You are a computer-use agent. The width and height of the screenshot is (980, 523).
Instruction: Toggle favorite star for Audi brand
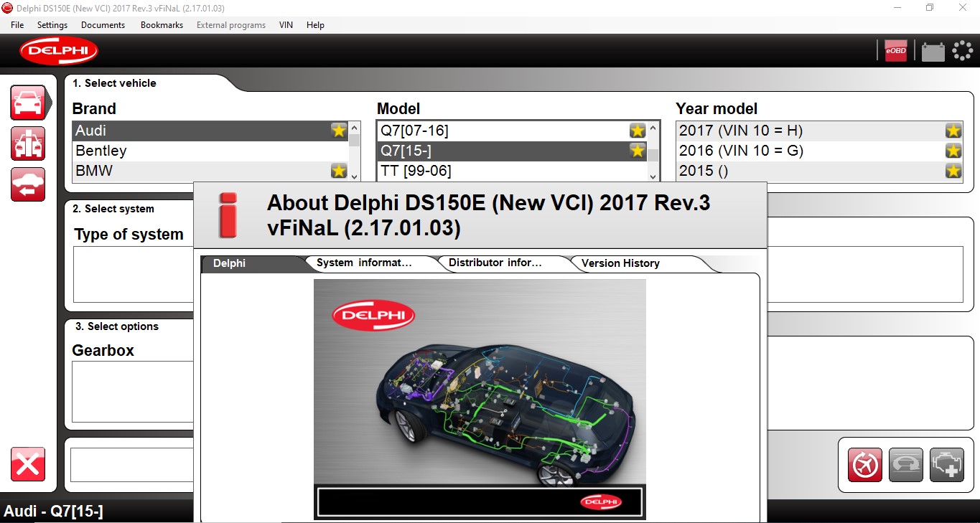tap(339, 130)
